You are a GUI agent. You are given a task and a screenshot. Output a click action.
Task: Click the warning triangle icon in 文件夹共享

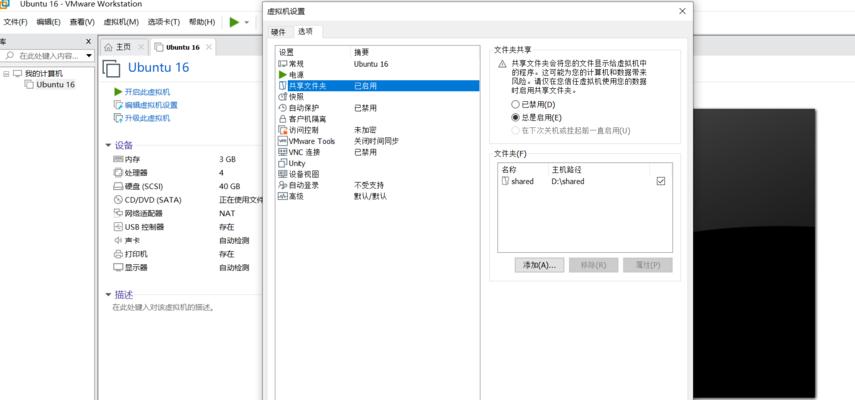[x=502, y=64]
